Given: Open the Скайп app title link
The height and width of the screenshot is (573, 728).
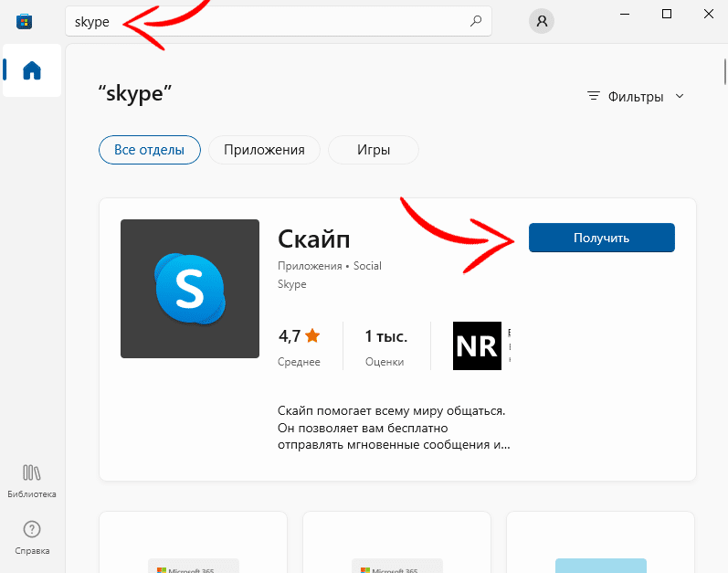Looking at the screenshot, I should click(313, 238).
